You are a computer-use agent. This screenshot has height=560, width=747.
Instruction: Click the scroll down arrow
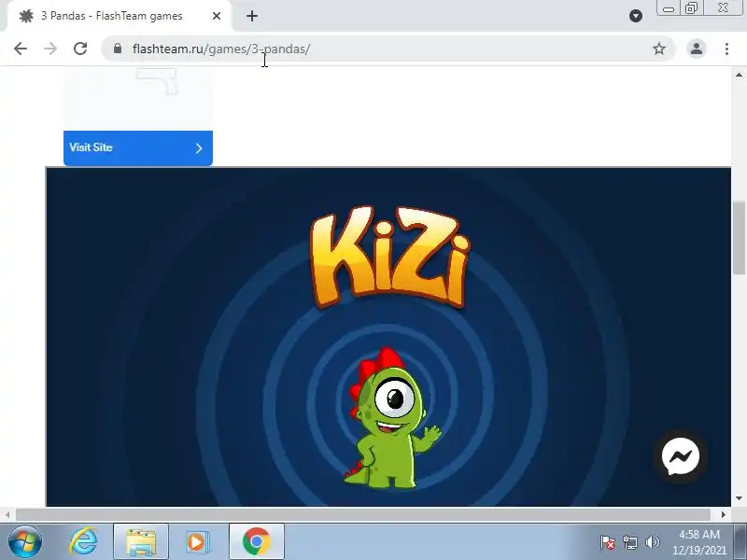coord(739,498)
